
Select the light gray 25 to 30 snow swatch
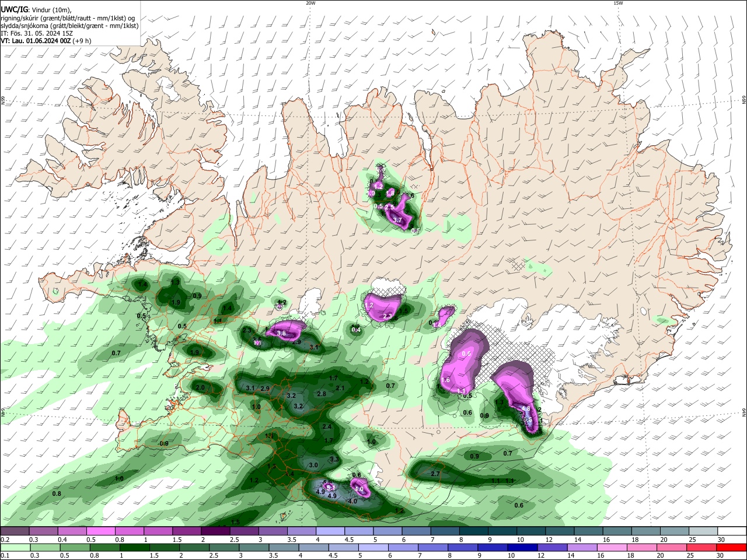point(703,531)
